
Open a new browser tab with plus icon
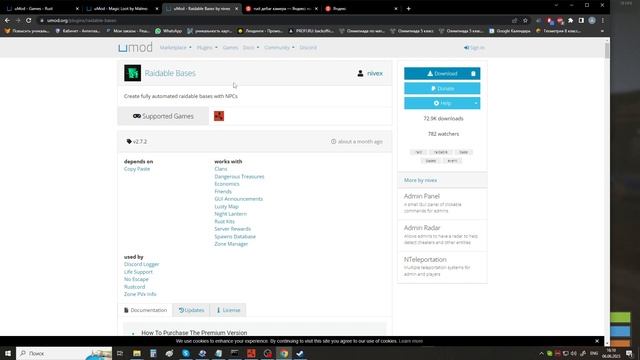point(408,9)
